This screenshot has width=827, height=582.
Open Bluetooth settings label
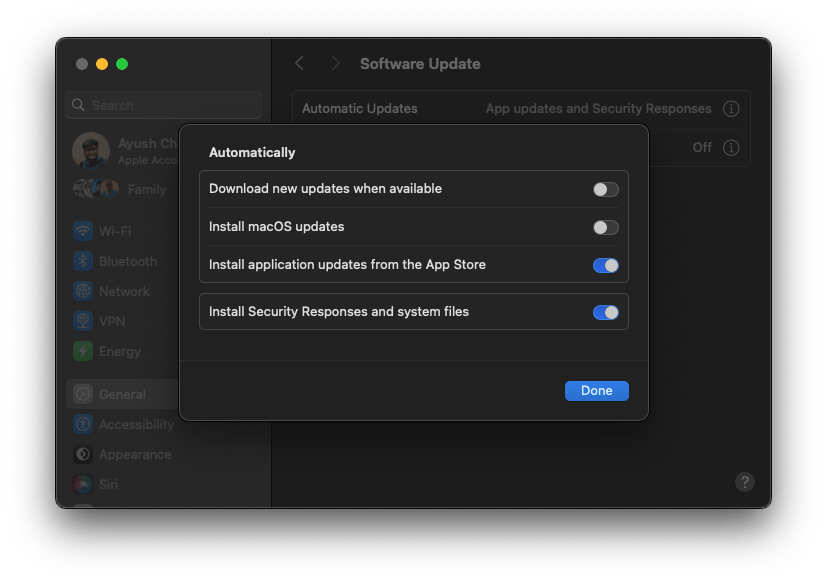click(x=128, y=261)
